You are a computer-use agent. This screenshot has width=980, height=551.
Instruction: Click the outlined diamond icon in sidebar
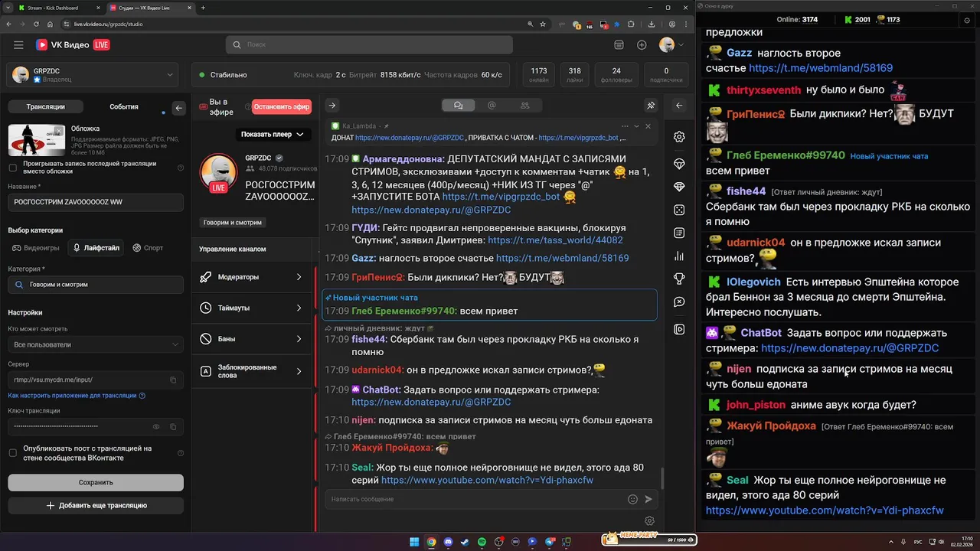679,165
